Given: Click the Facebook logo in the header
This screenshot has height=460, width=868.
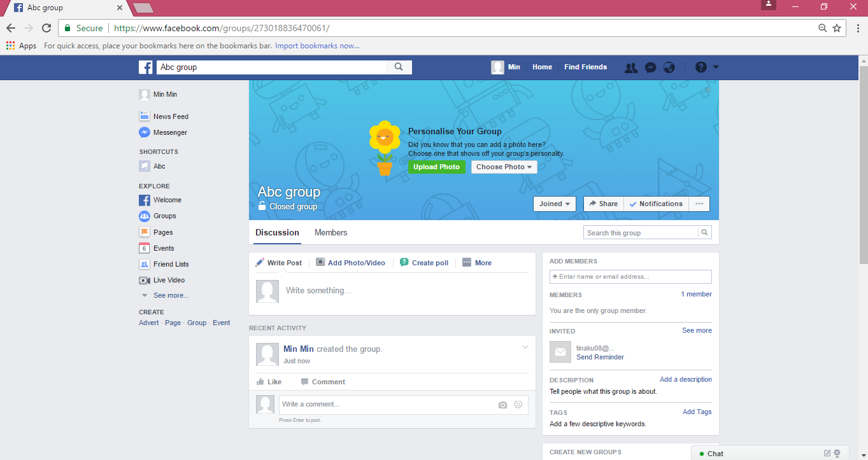Looking at the screenshot, I should 146,67.
